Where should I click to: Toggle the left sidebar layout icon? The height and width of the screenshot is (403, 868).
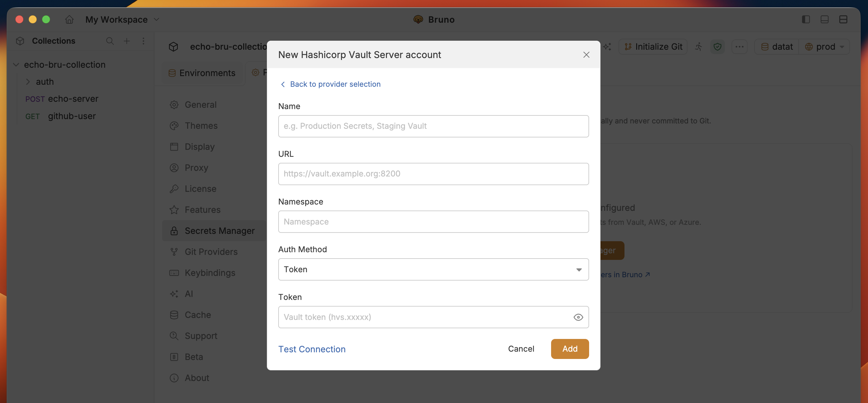click(x=806, y=20)
